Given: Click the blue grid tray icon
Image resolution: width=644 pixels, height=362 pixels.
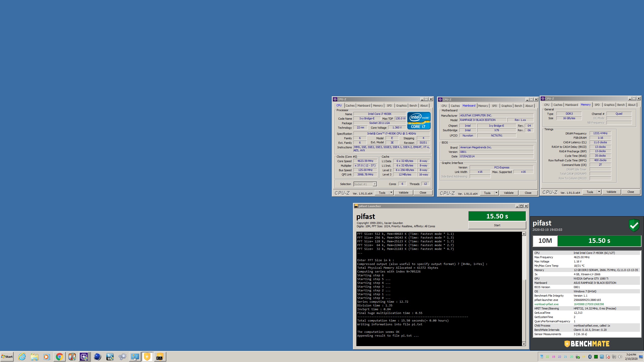Looking at the screenshot, I should [x=602, y=357].
